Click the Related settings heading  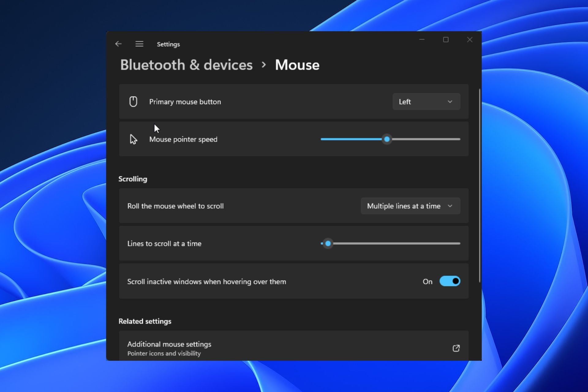145,321
